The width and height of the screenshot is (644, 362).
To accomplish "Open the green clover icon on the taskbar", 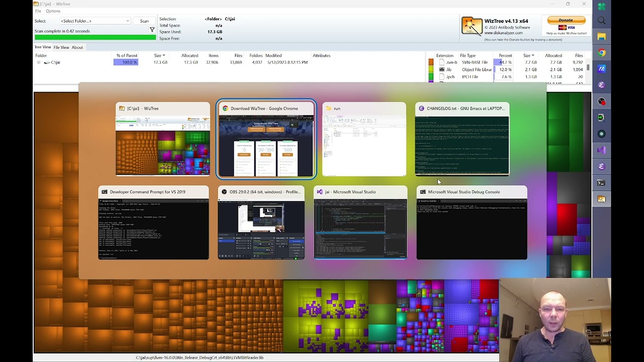I will pos(601,7).
